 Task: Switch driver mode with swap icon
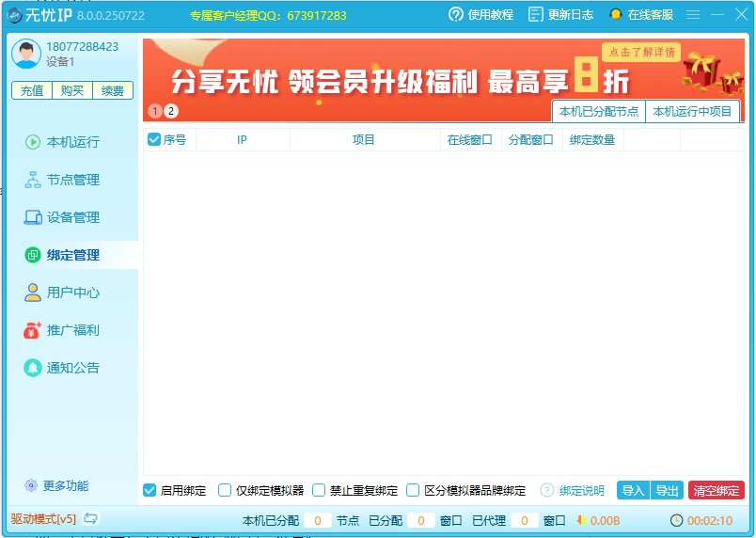90,518
